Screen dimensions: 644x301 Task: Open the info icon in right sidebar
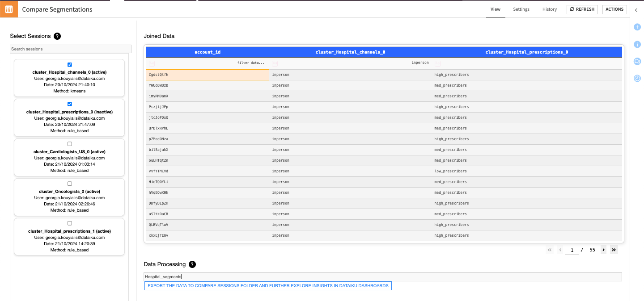(637, 44)
